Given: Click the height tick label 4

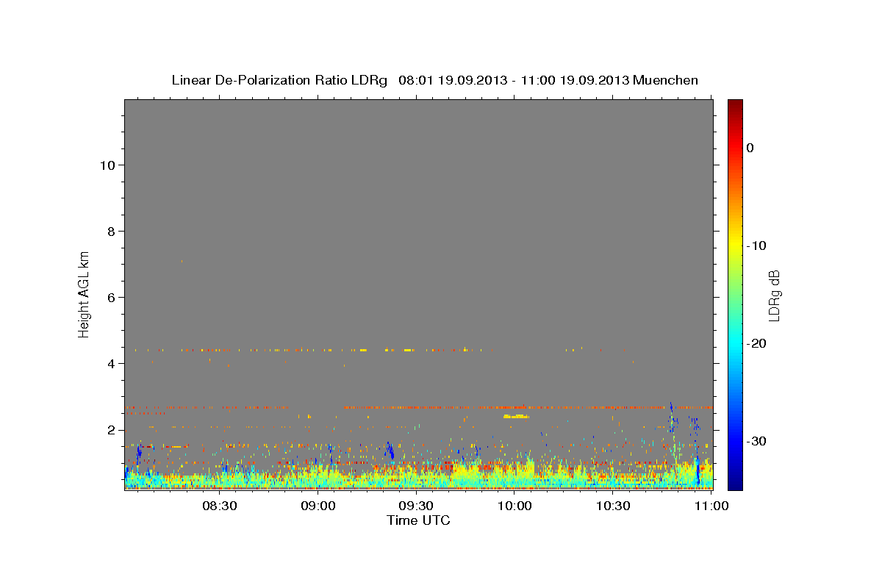Looking at the screenshot, I should pos(110,363).
